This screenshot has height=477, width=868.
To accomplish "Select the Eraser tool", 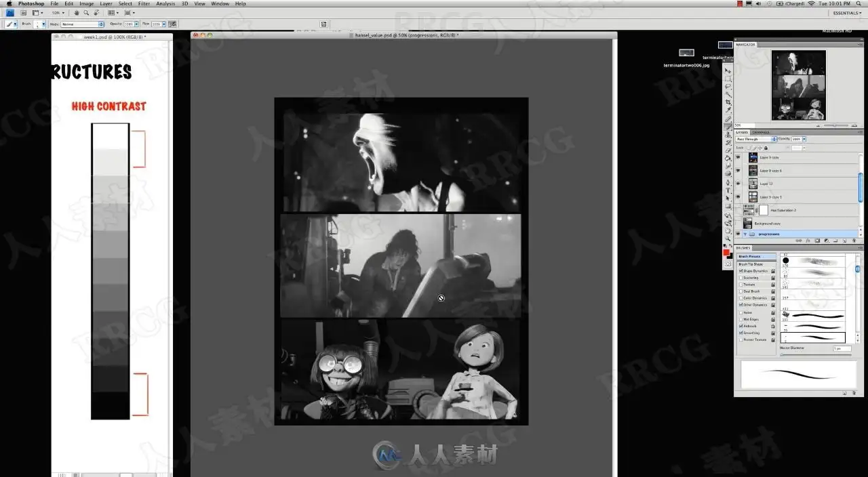I will [x=728, y=150].
